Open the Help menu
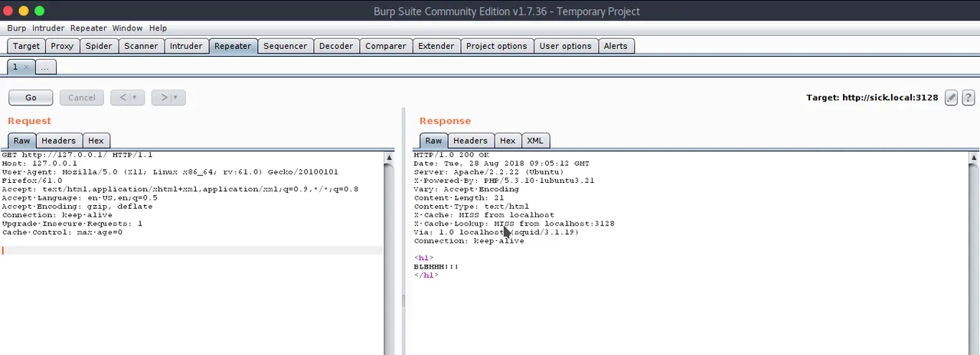 pos(158,28)
